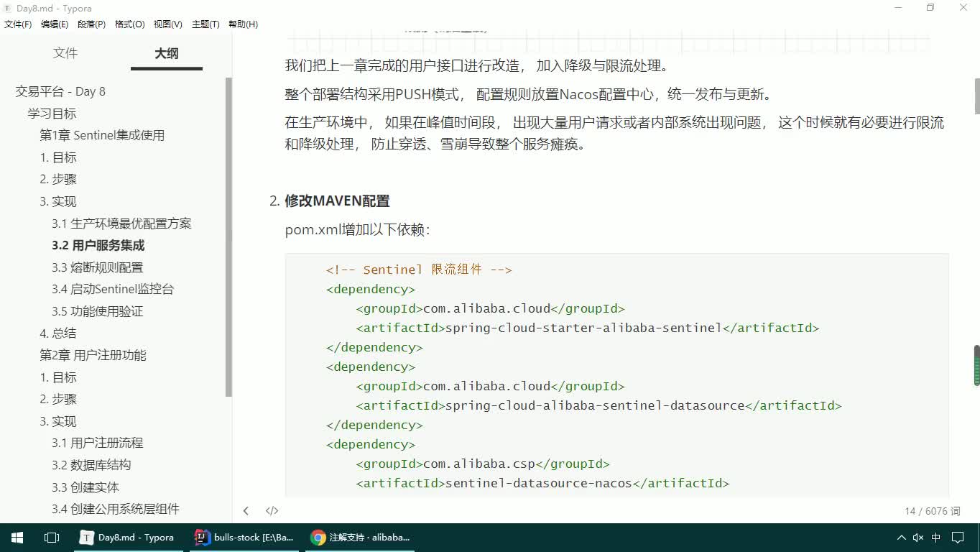Select the 大纲 outline tab
This screenshot has height=552, width=980.
(x=167, y=53)
